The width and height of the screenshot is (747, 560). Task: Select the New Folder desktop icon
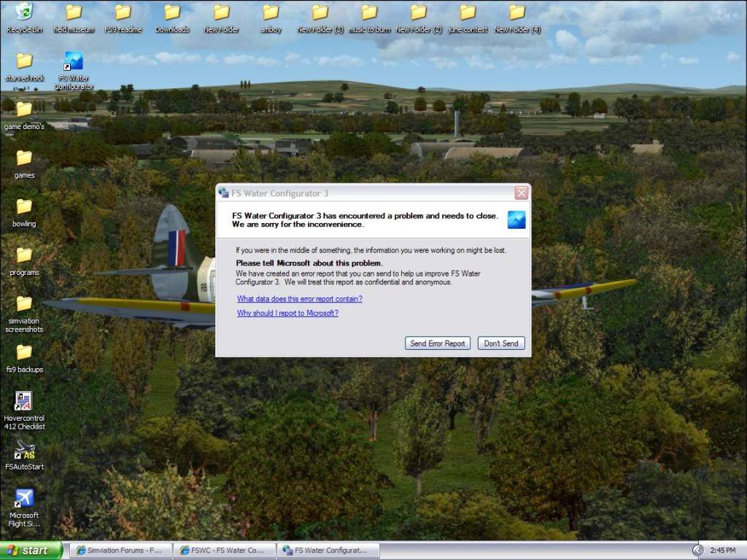221,17
